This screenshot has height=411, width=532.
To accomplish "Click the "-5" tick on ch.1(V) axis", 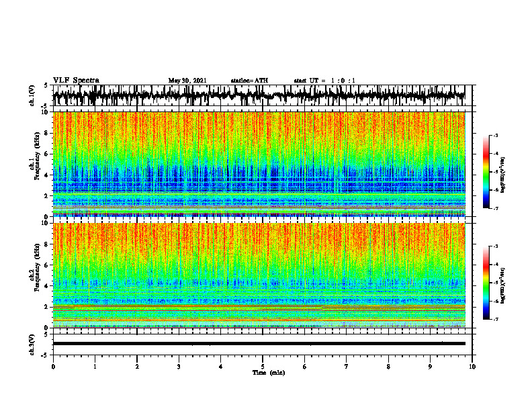I will (45, 105).
